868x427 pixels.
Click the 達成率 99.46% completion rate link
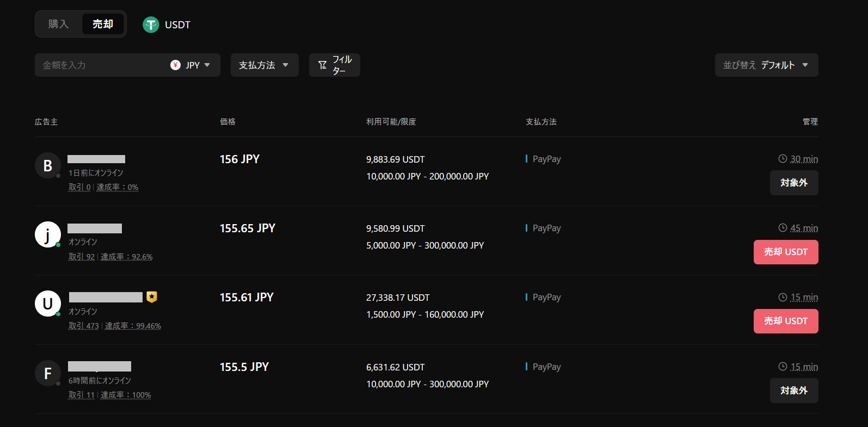(133, 326)
